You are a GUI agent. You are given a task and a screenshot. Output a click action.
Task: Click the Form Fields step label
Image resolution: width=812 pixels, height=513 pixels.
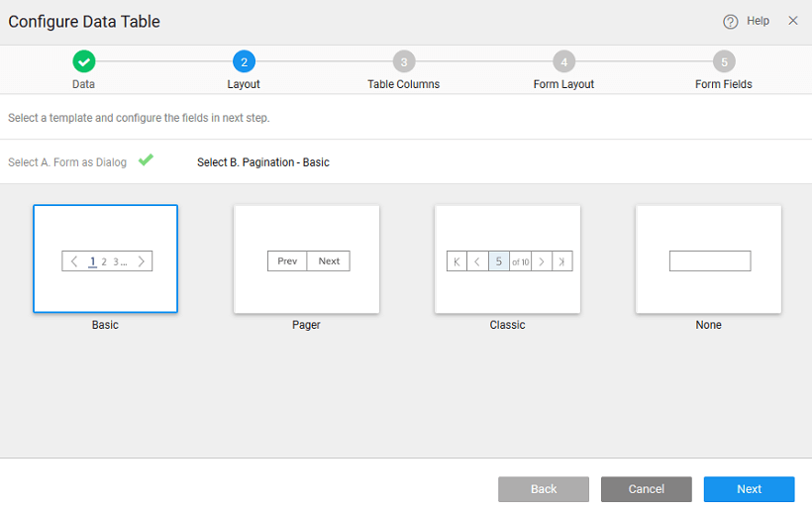point(724,84)
